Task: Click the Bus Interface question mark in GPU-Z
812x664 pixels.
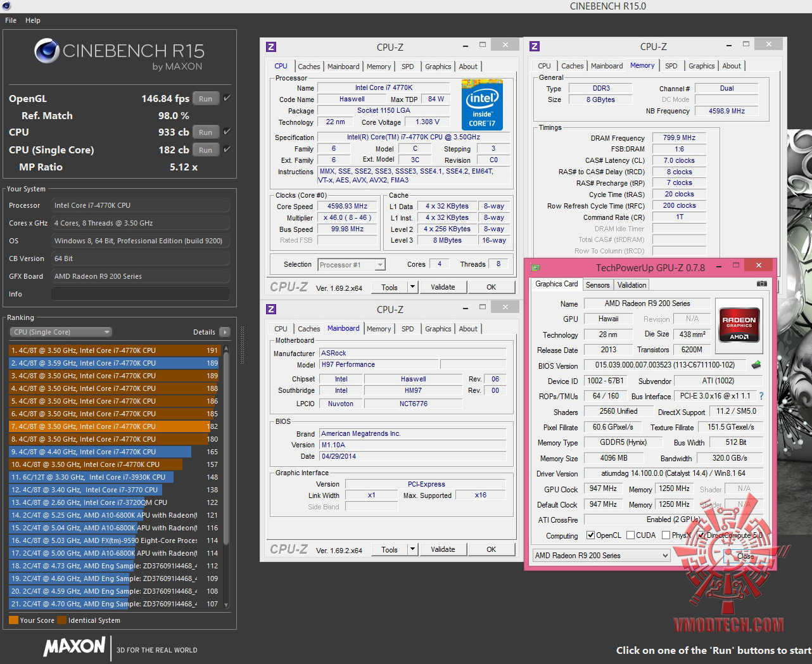Action: pos(761,396)
